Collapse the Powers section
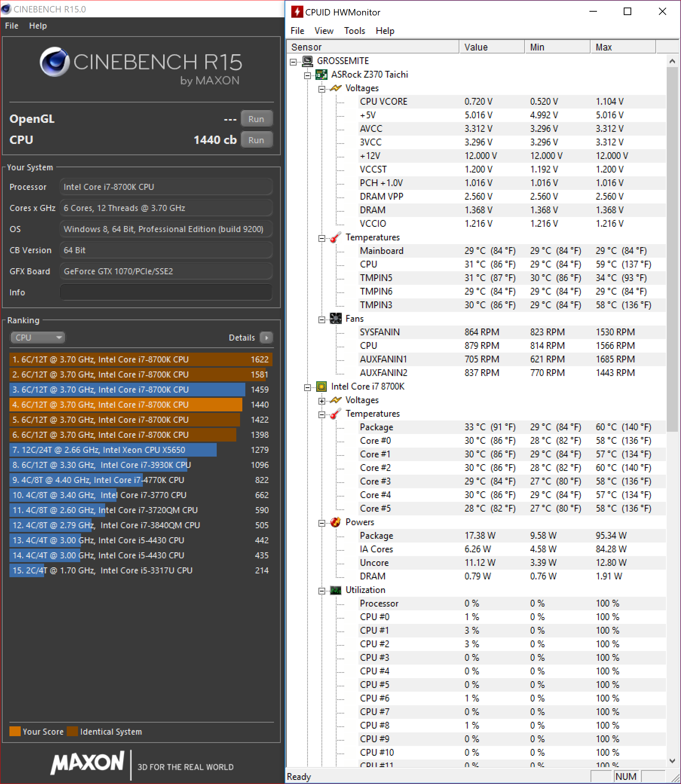The image size is (681, 784). click(x=321, y=523)
